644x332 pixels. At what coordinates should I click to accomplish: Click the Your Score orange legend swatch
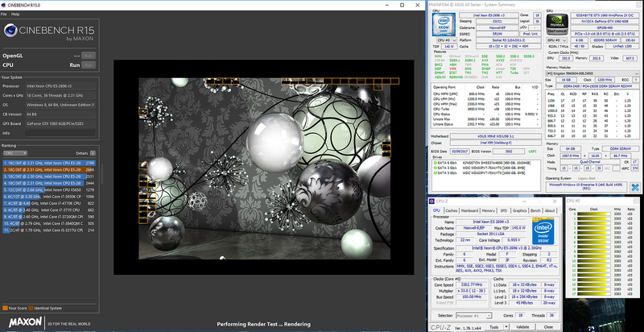[x=5, y=308]
